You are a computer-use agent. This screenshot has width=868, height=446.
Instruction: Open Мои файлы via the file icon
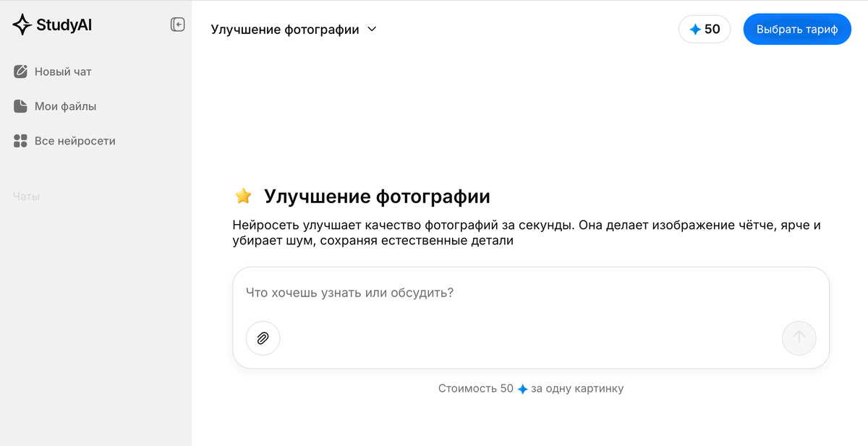(x=20, y=106)
